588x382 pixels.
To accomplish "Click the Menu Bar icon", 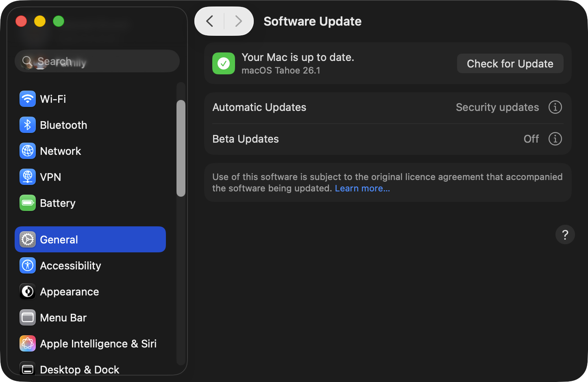I will tap(28, 317).
